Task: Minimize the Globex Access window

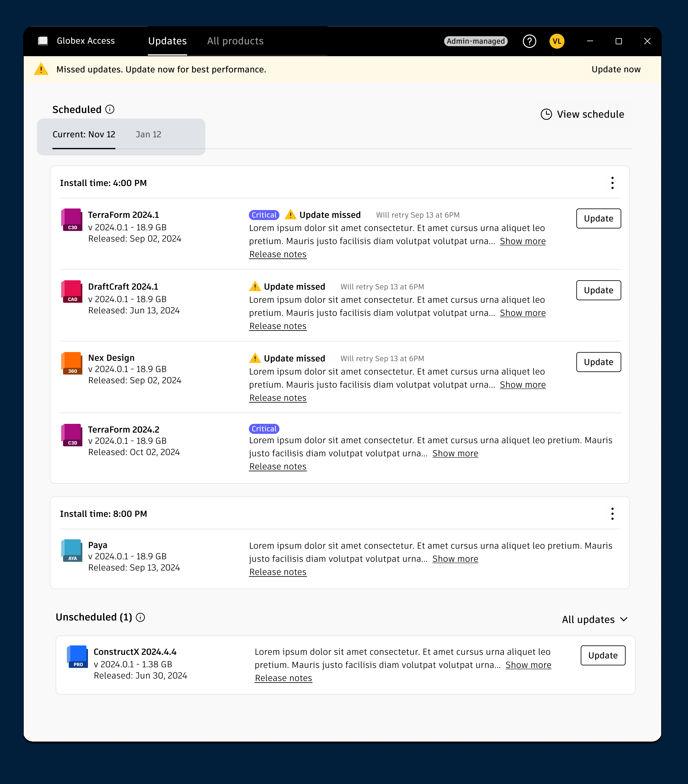Action: [590, 41]
